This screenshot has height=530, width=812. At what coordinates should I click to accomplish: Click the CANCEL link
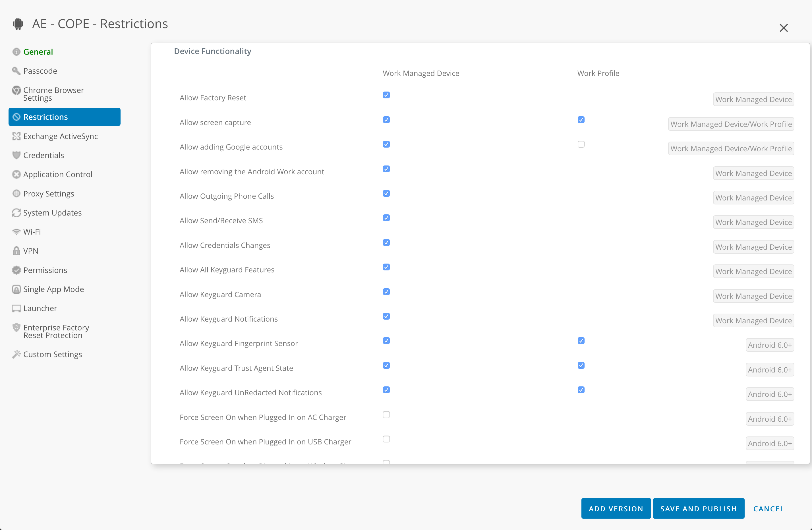(x=768, y=508)
